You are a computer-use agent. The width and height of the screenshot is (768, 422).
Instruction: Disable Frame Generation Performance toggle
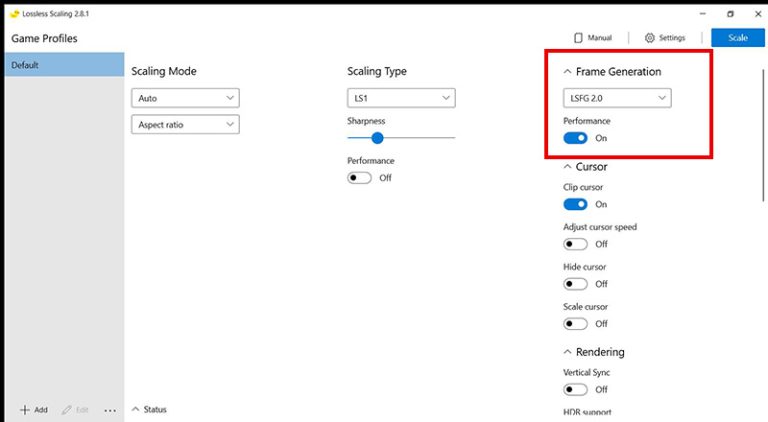(575, 138)
